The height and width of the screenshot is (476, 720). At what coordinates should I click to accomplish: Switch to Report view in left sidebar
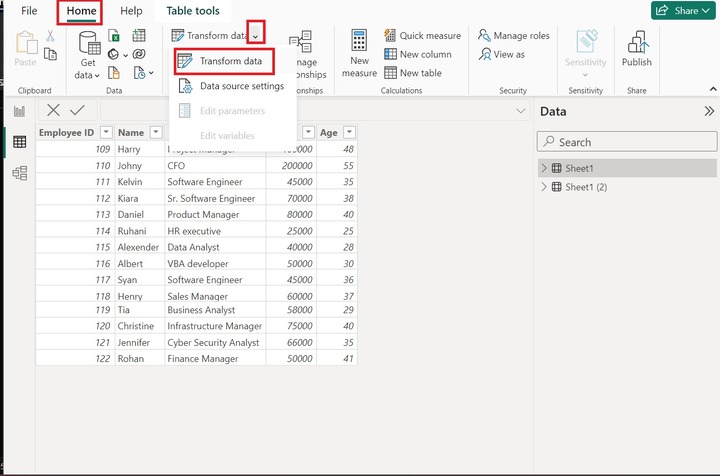(19, 111)
